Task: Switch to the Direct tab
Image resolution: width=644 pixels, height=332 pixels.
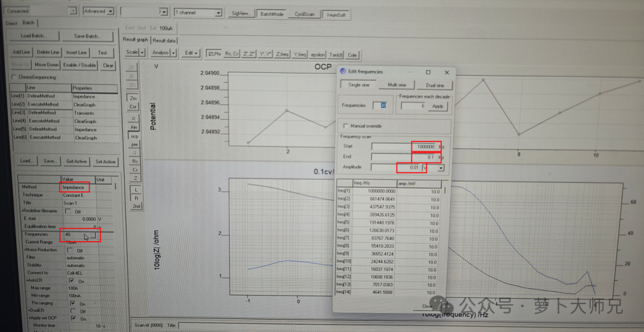Action: click(11, 23)
